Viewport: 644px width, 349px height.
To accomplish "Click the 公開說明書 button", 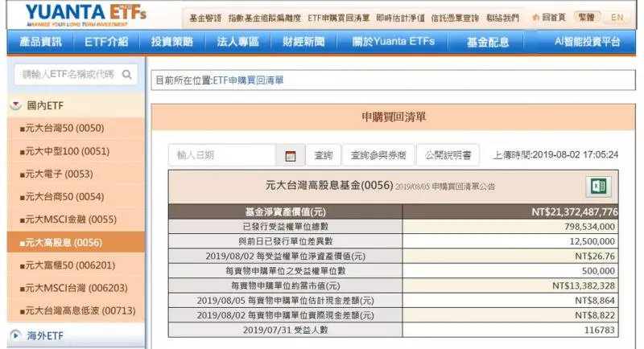I will point(448,155).
